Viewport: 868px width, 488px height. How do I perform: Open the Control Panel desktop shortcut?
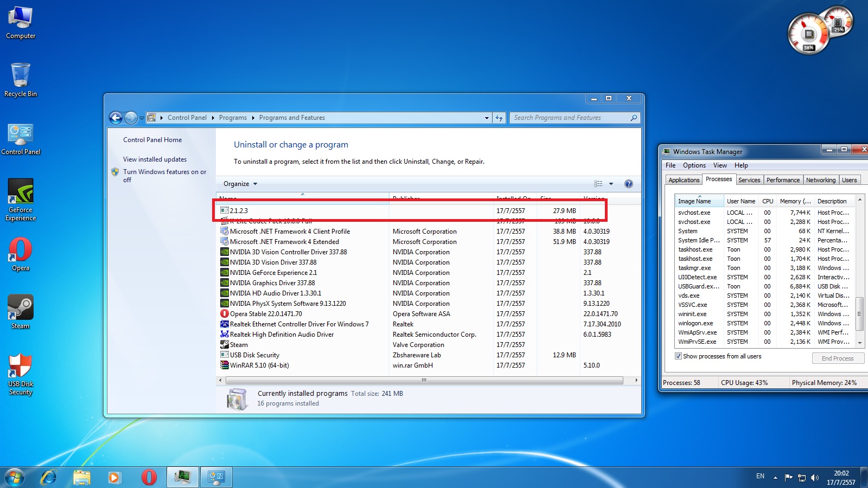(x=21, y=139)
